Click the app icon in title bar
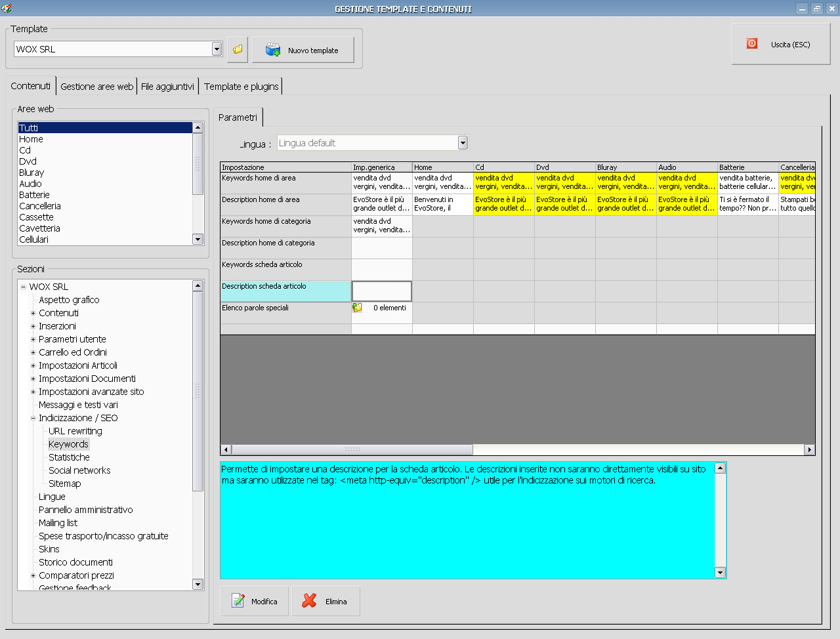This screenshot has width=840, height=639. point(7,9)
